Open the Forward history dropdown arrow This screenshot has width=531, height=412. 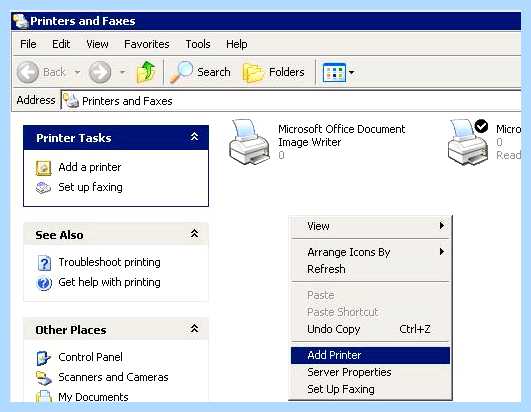[123, 72]
